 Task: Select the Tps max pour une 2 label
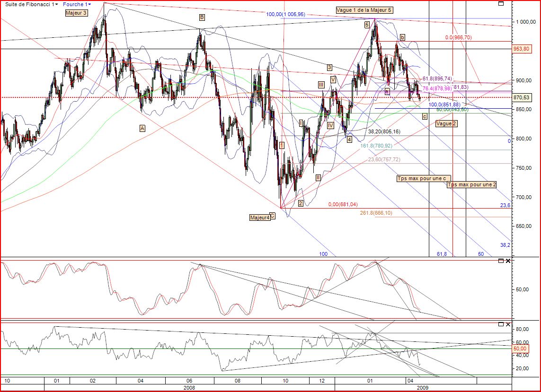471,185
